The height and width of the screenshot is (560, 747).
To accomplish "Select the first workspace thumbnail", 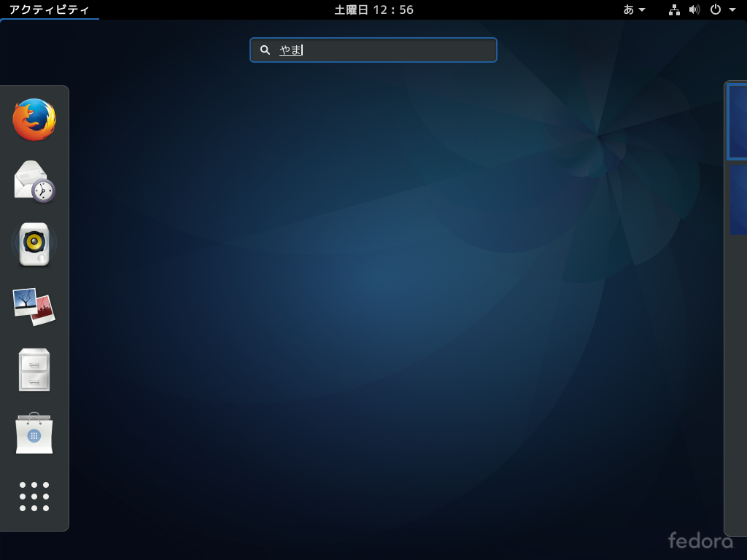I will click(x=737, y=122).
